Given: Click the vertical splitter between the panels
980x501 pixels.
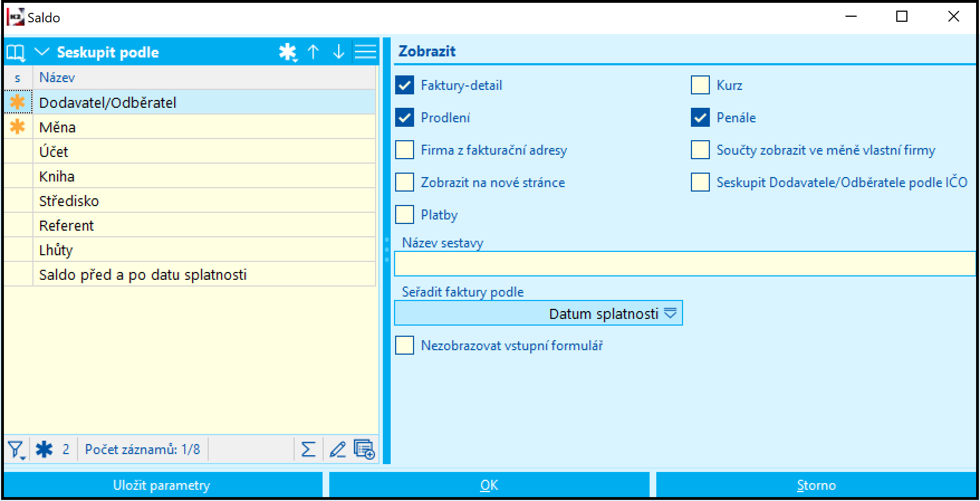Looking at the screenshot, I should pos(387,251).
